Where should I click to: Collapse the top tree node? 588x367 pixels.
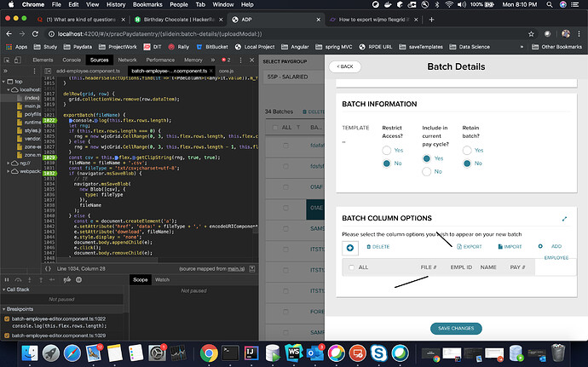pos(3,82)
